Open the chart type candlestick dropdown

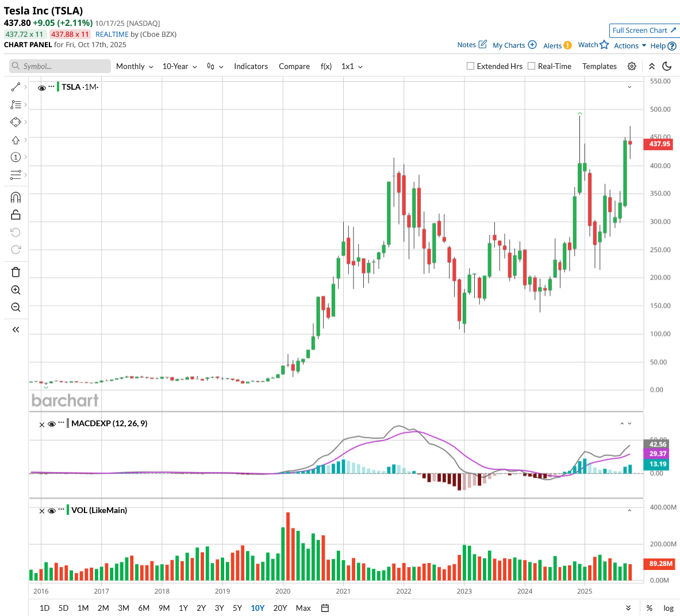tap(215, 66)
